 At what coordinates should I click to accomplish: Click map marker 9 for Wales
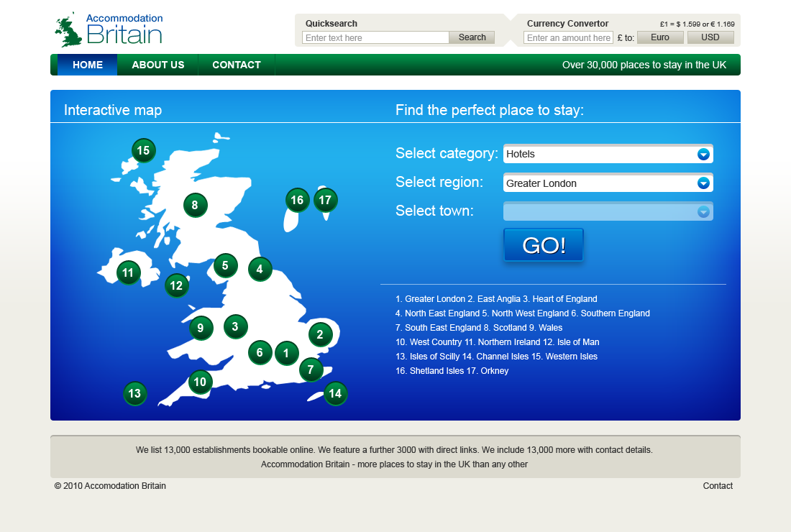[201, 328]
